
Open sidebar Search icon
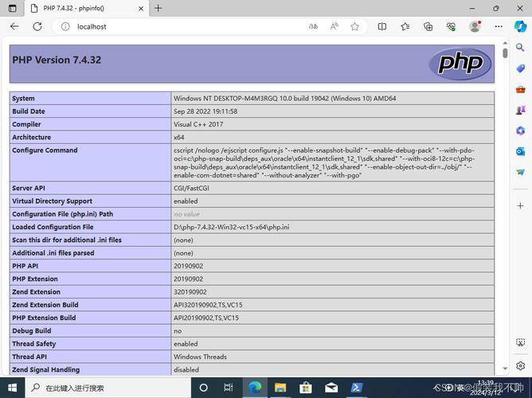(x=520, y=48)
